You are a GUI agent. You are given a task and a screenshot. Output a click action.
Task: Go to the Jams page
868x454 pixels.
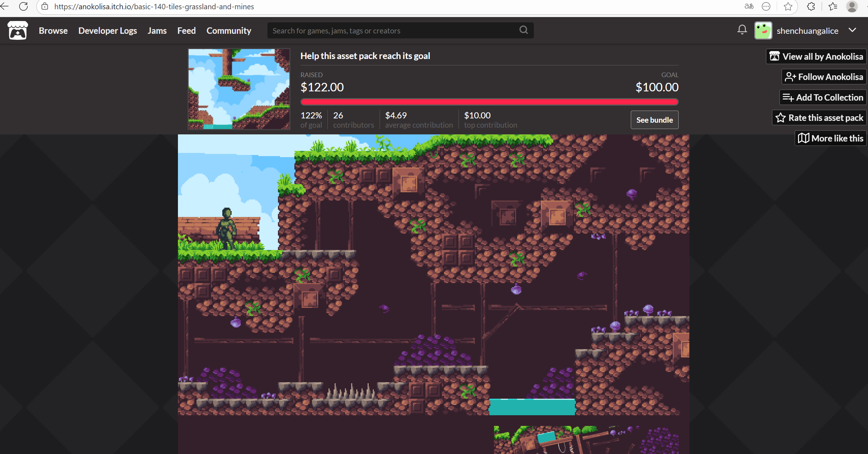[x=157, y=31]
